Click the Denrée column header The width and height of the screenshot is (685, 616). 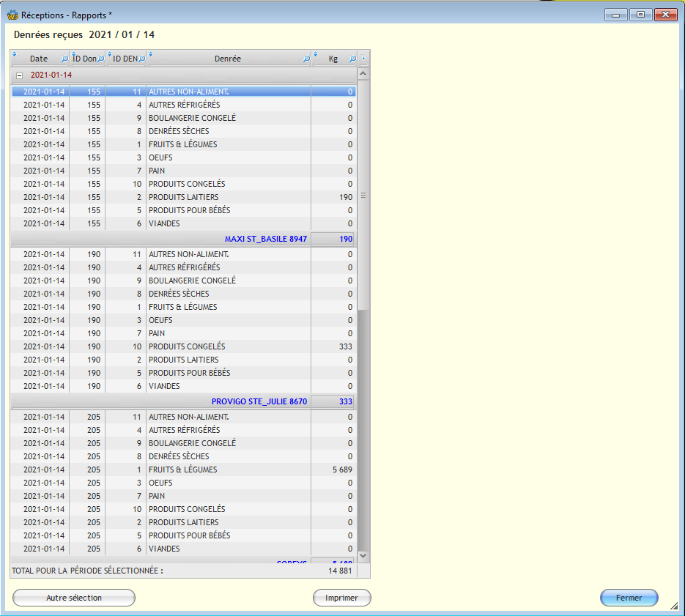[228, 59]
